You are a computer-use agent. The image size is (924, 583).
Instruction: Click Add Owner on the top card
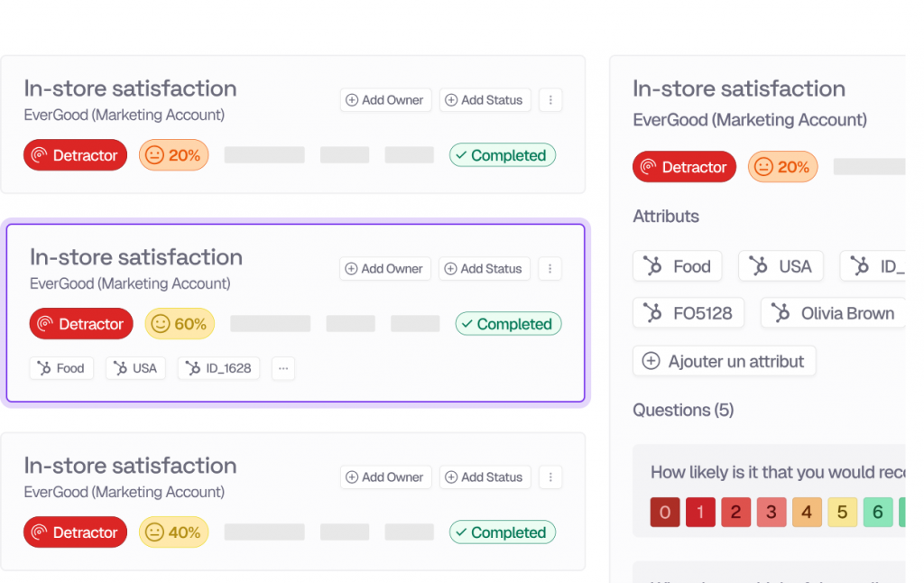(x=385, y=100)
